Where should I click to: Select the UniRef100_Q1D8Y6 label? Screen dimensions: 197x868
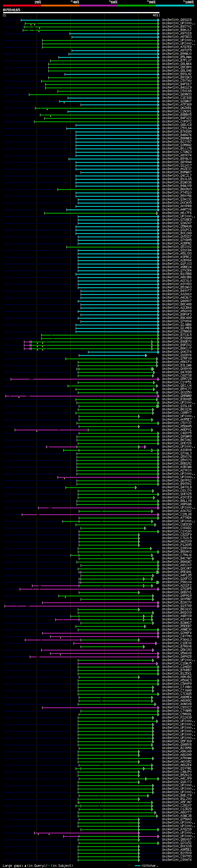177,355
